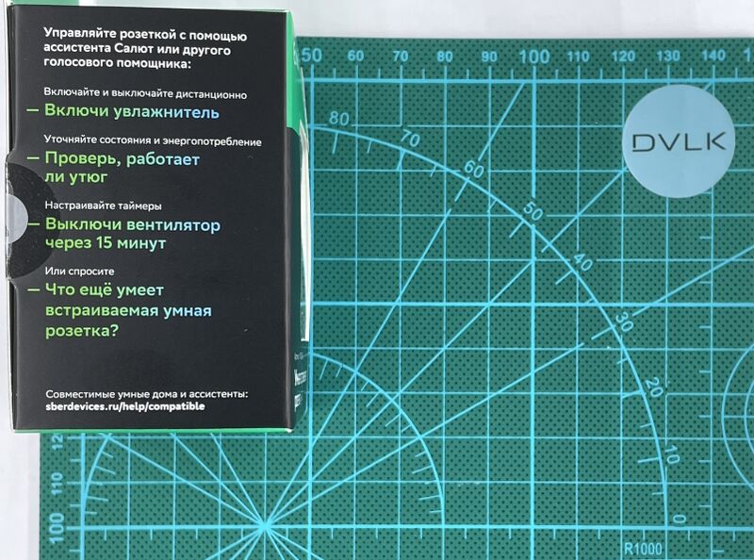
Task: Click "110" on the top ruler
Action: tap(578, 57)
